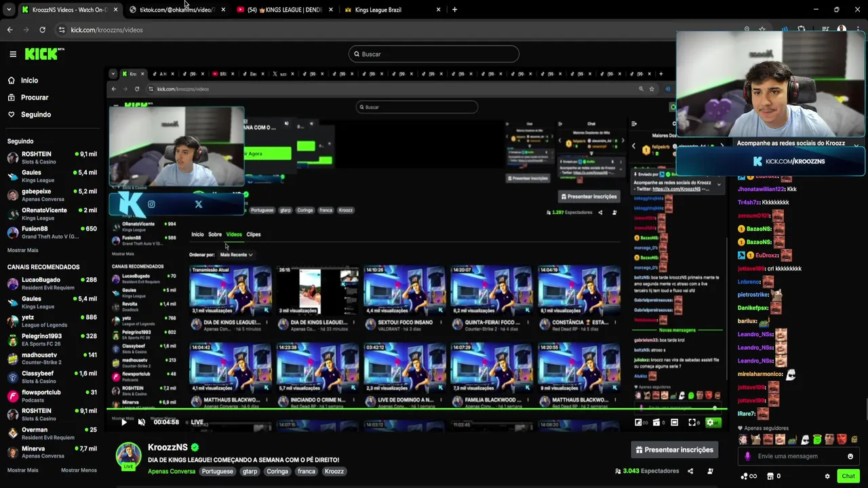Screen dimensions: 868x488
Task: Send message with green Chat button
Action: point(848,476)
